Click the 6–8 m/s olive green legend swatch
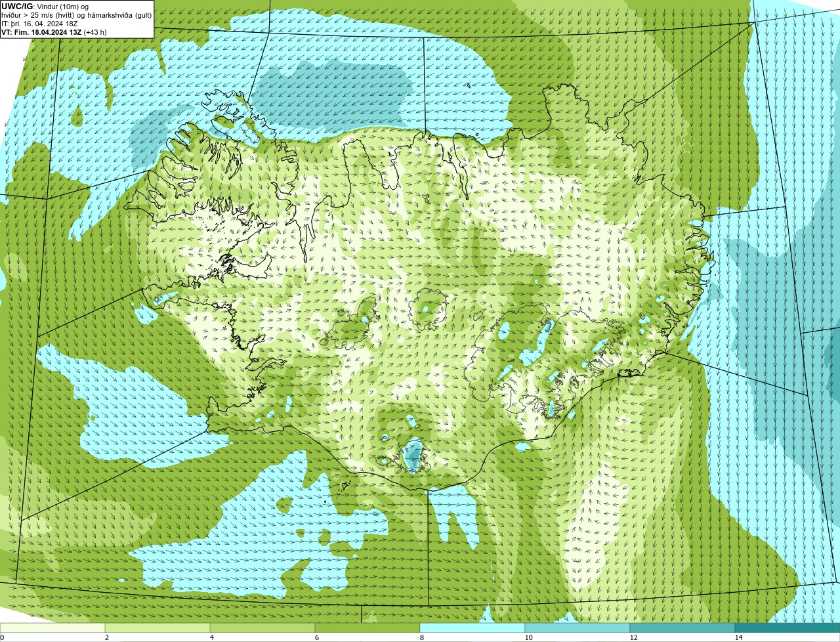840x642 pixels. click(367, 628)
